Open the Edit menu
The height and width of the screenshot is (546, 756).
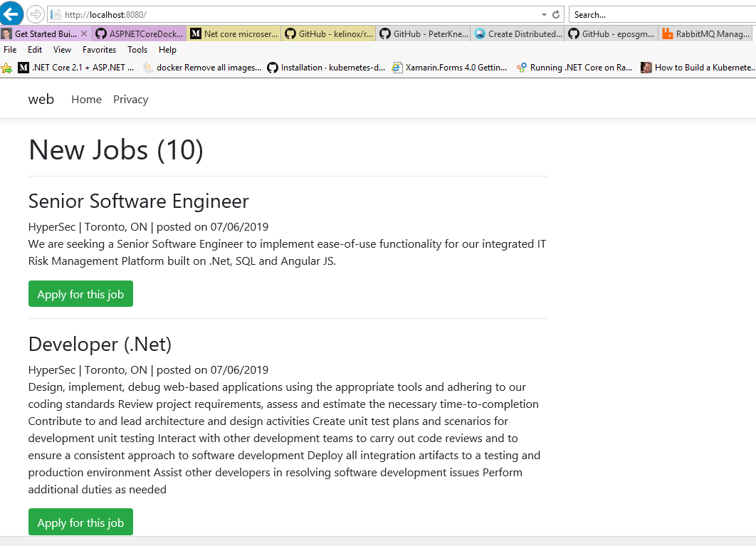(x=35, y=50)
